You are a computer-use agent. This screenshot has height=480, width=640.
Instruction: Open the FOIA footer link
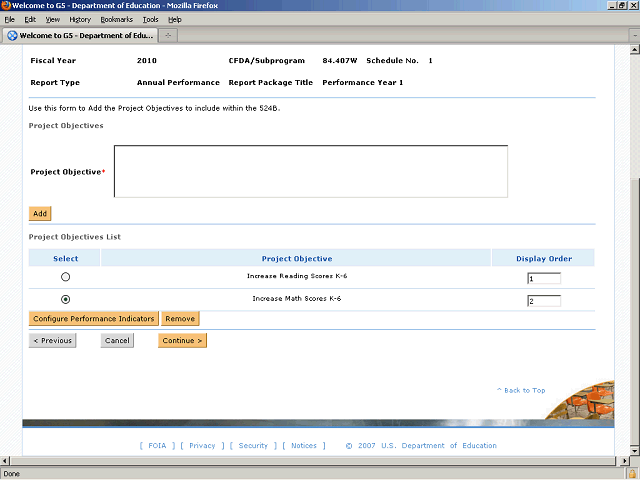pos(157,445)
